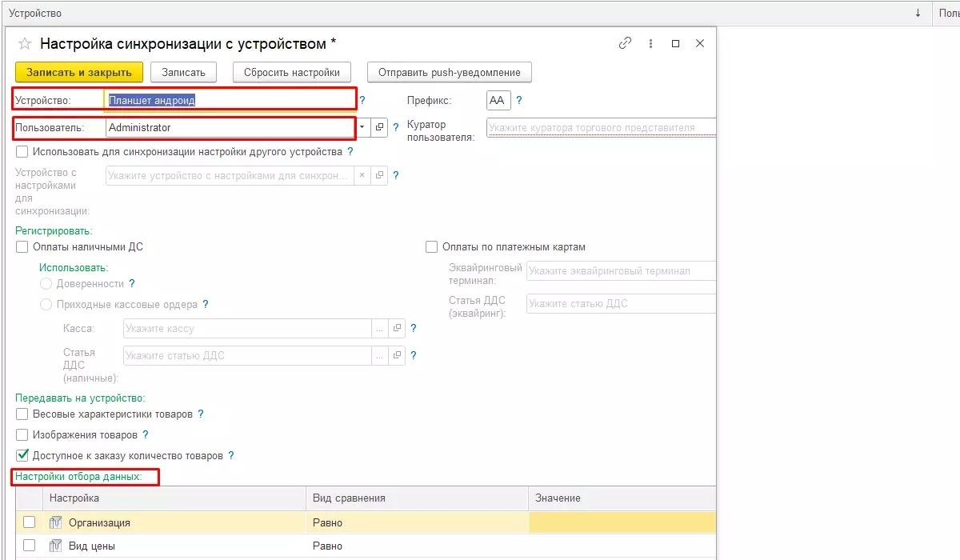This screenshot has width=960, height=560.
Task: Click into the Устройство name field
Action: click(x=230, y=100)
